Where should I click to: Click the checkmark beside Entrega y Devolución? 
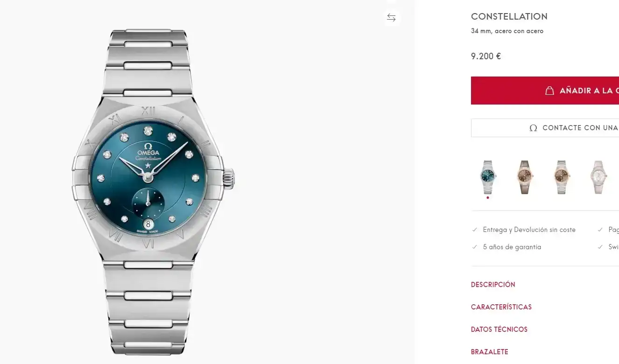(x=475, y=230)
